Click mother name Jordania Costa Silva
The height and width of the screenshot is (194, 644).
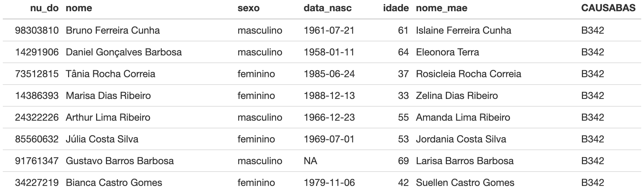pos(461,139)
